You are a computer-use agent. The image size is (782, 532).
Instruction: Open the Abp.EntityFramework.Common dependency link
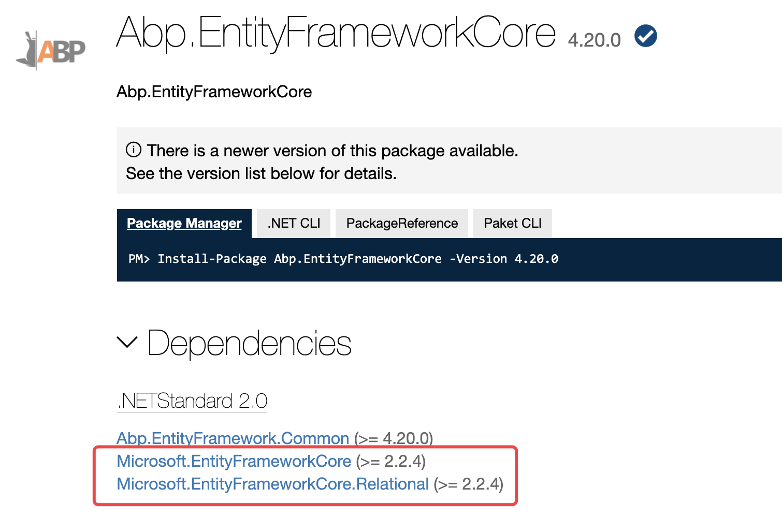(x=233, y=438)
